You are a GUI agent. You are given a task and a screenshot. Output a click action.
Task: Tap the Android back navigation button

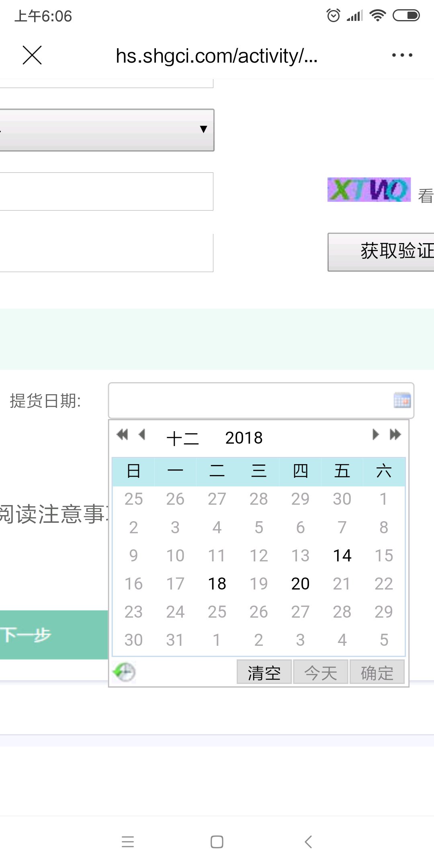click(308, 841)
